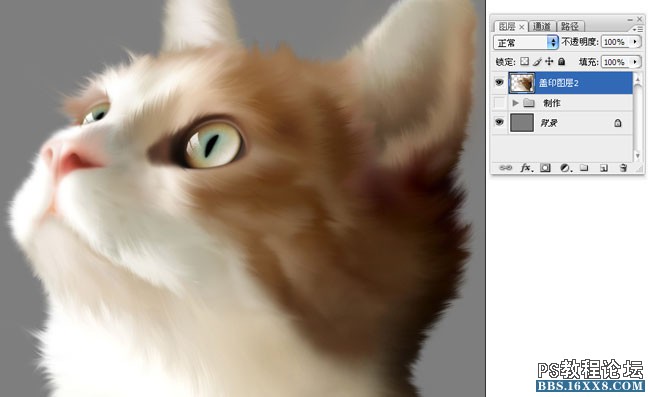Hide the 背景 layer
Screen dimensions: 650x397
pos(500,122)
